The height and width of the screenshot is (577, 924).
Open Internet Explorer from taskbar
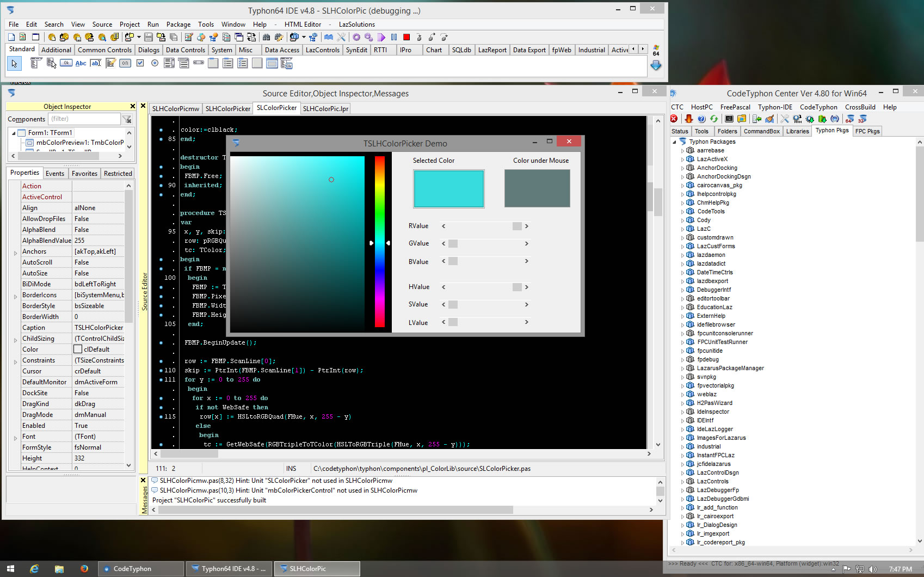[34, 569]
